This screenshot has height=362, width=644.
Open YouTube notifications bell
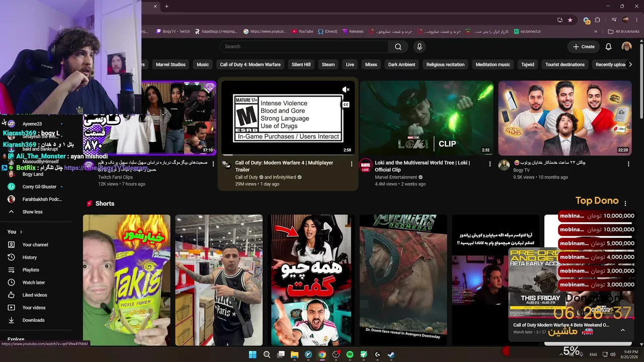pos(608,47)
